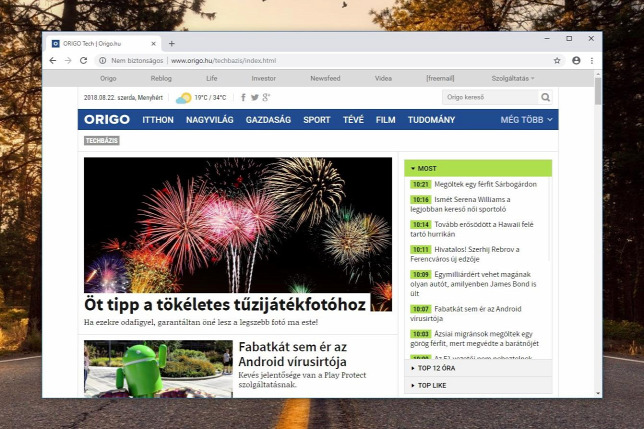
Task: Collapse the MOST news panel
Action: (x=478, y=168)
